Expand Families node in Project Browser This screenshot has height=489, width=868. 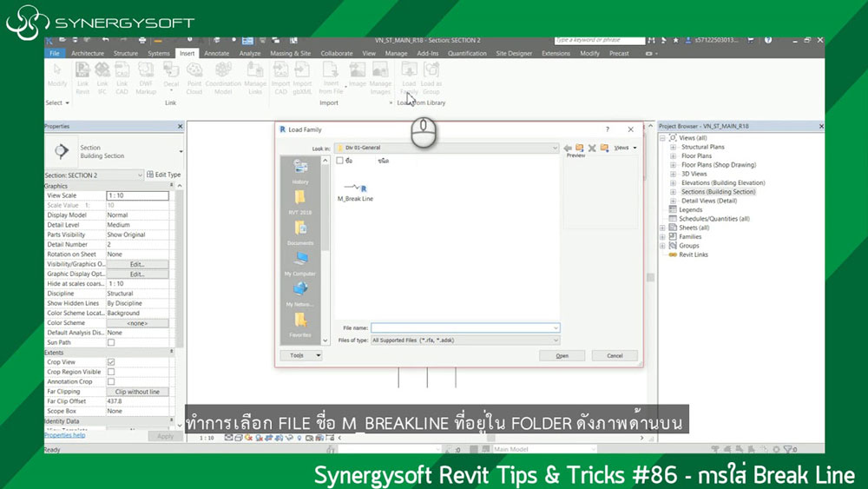[662, 237]
